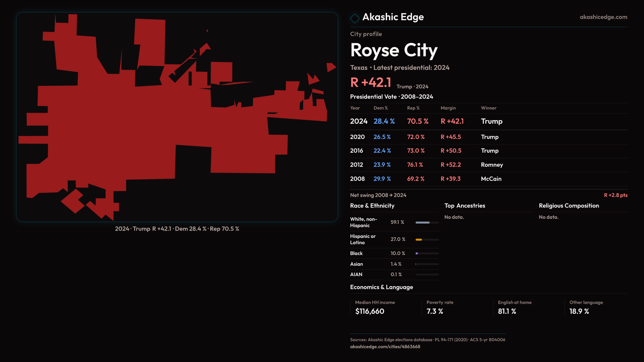The height and width of the screenshot is (362, 644).
Task: Click the 2008 McCain results row
Action: point(488,179)
